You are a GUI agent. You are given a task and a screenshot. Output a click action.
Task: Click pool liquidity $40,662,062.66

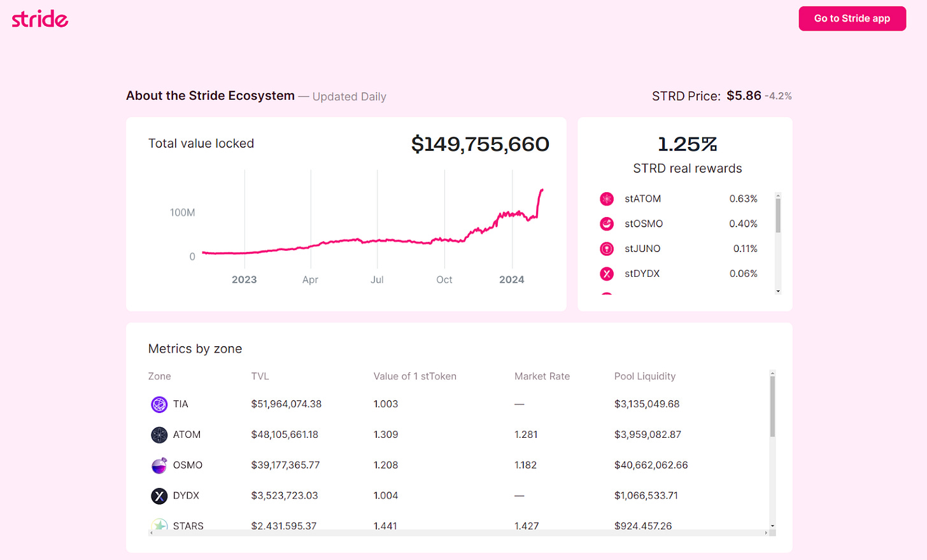[651, 465]
